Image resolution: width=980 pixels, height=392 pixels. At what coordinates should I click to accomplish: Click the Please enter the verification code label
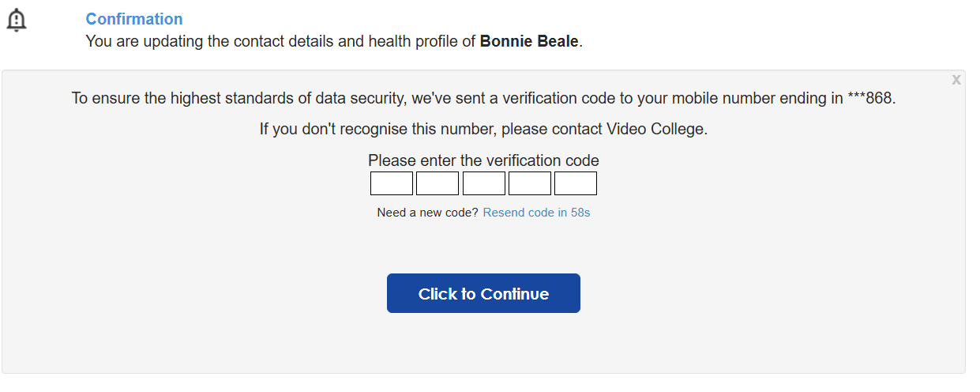coord(483,160)
